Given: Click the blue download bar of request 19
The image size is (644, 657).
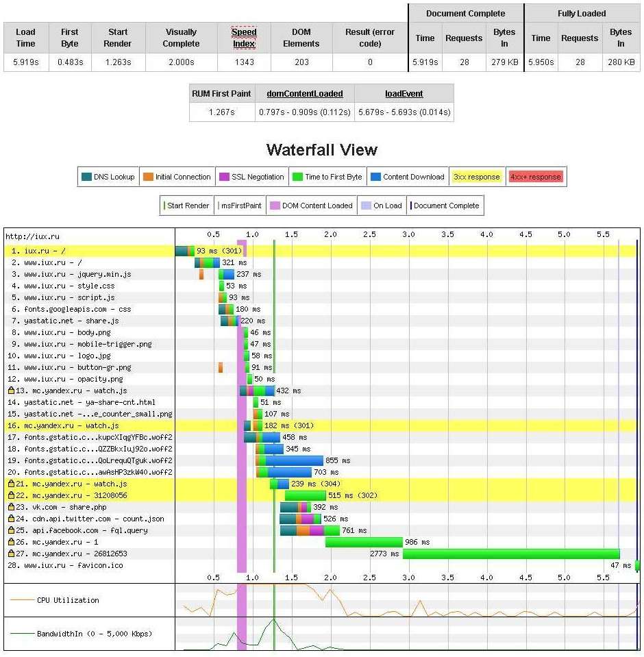Looking at the screenshot, I should coord(295,460).
